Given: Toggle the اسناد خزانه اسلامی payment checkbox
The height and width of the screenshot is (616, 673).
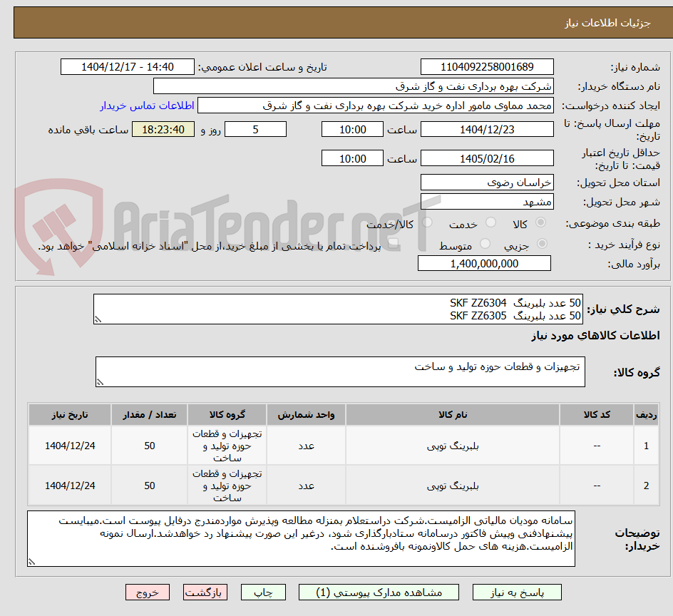Looking at the screenshot, I should click(392, 245).
